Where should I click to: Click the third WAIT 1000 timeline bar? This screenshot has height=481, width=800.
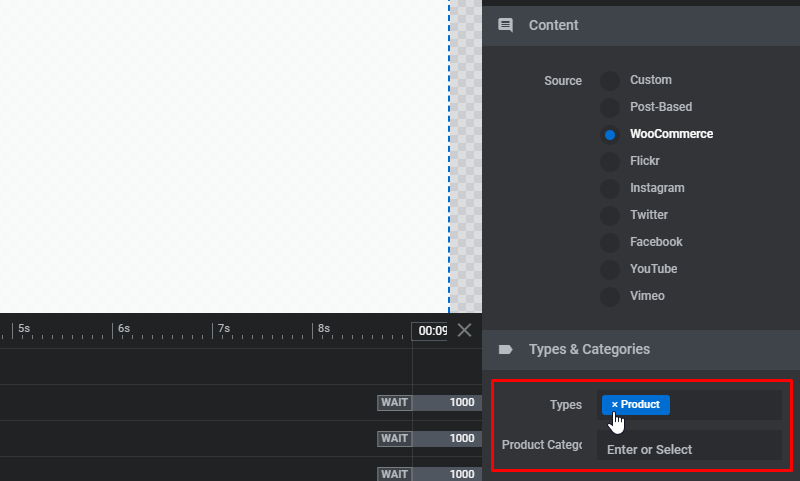430,474
